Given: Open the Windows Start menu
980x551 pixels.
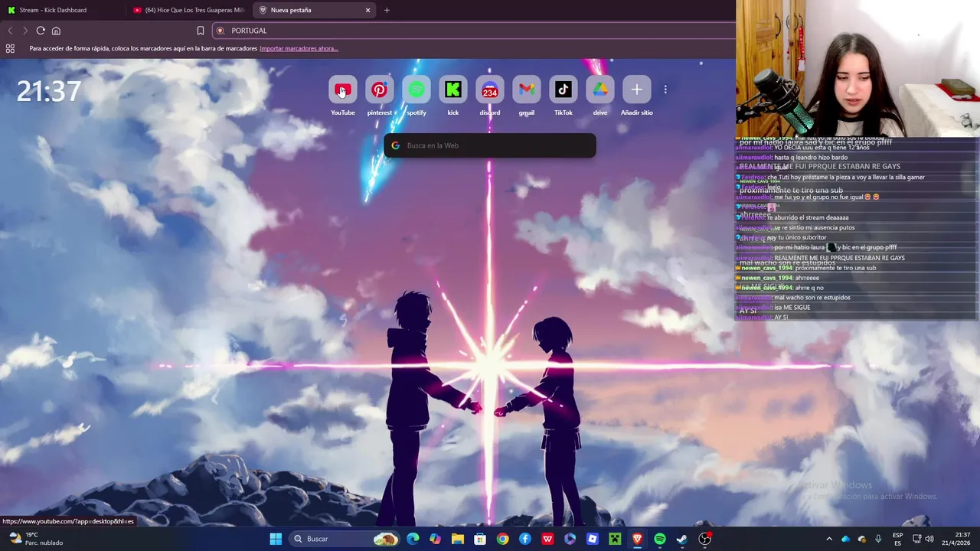Looking at the screenshot, I should point(276,539).
